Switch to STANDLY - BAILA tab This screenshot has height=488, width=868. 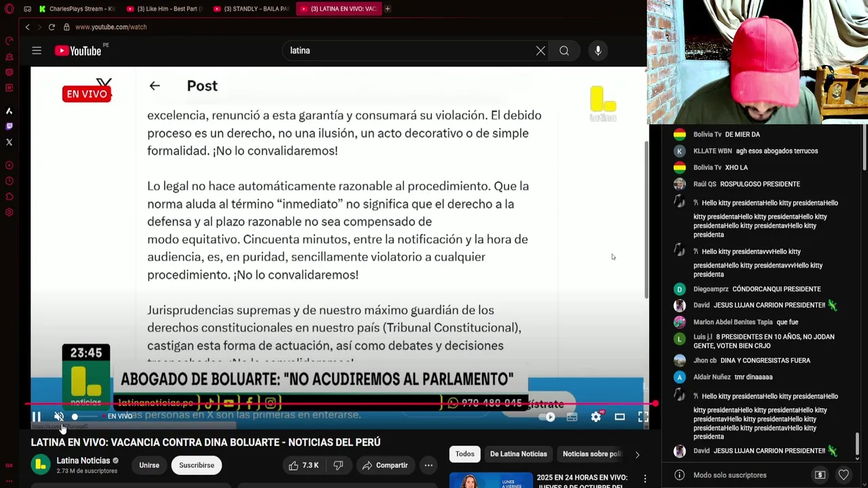pos(252,9)
